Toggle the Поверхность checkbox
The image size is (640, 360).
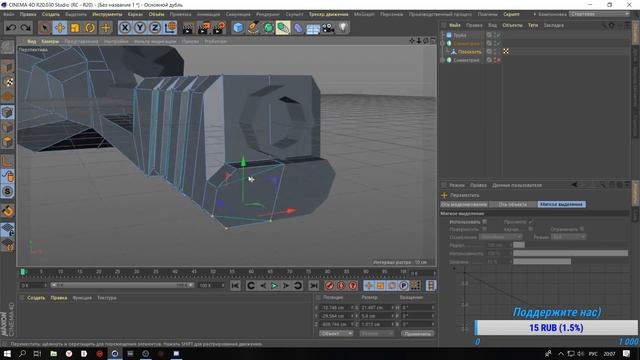point(484,229)
